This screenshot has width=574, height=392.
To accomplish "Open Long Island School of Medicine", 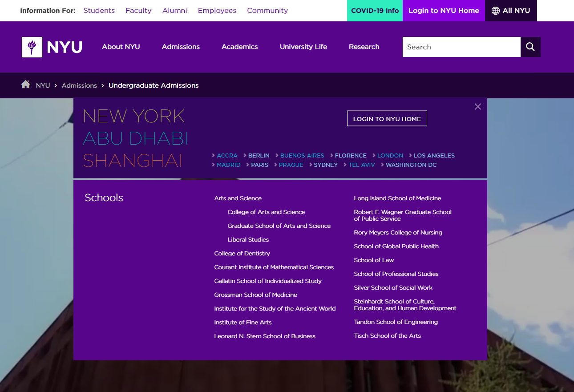I will pyautogui.click(x=397, y=198).
